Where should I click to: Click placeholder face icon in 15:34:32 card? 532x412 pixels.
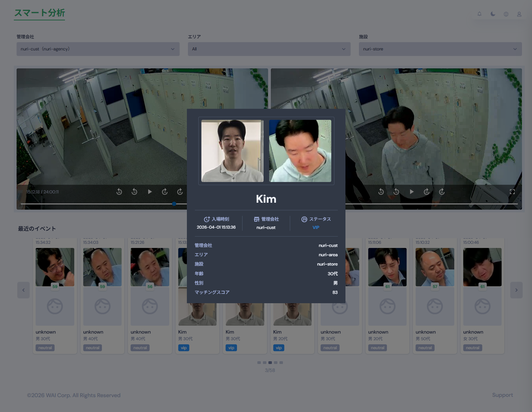[55, 306]
